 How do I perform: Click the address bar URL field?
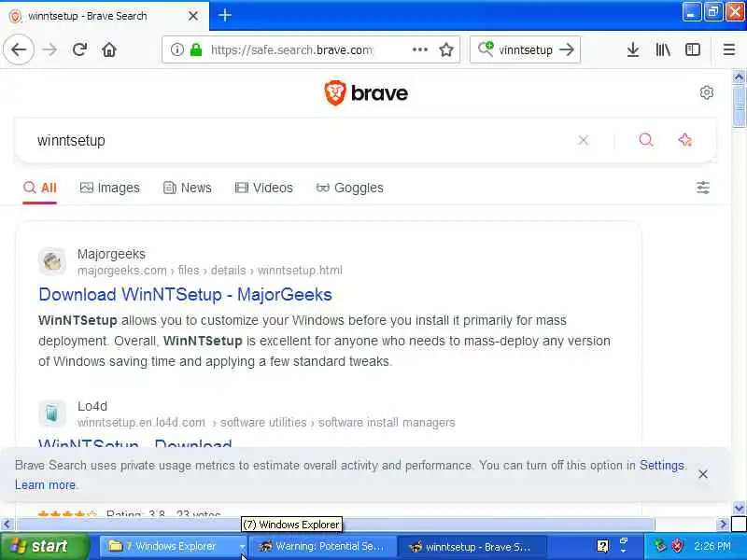[x=291, y=49]
